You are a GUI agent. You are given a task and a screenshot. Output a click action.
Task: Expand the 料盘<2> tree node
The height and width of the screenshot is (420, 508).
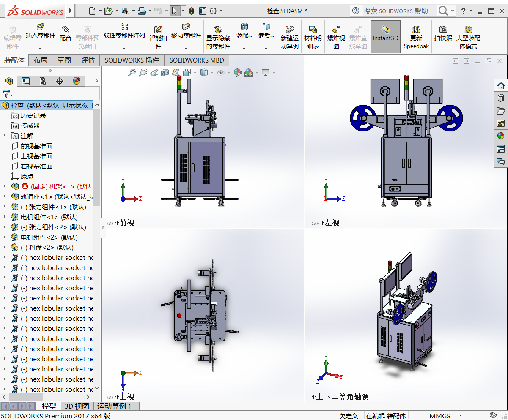tap(5, 247)
